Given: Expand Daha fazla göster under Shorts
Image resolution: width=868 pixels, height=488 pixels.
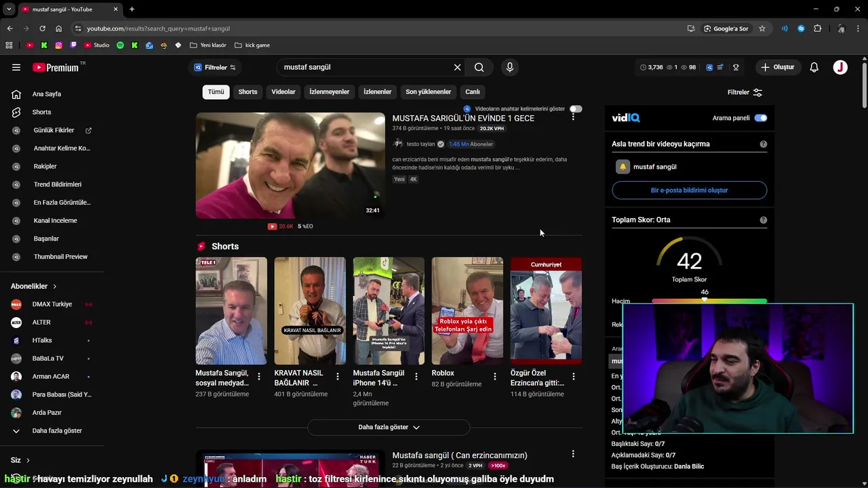Looking at the screenshot, I should (x=389, y=427).
